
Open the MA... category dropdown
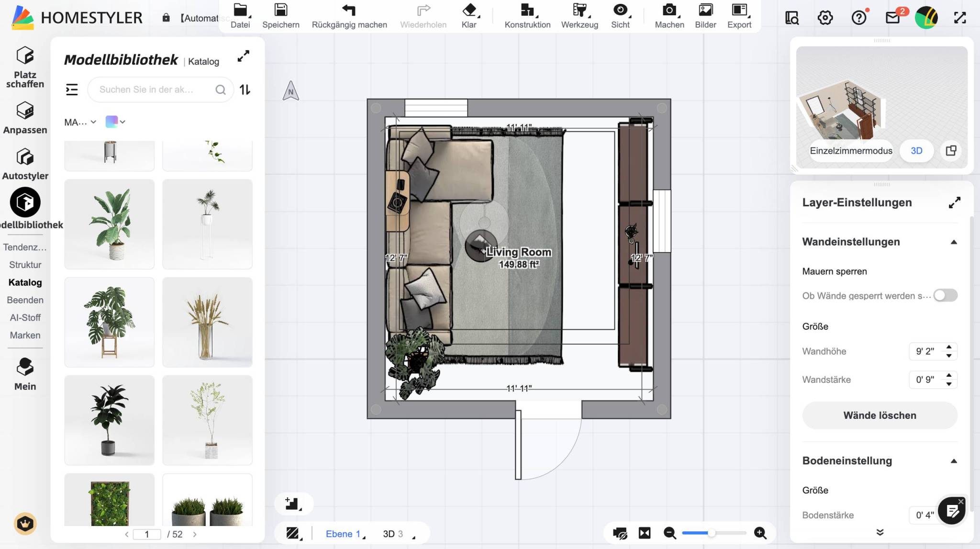(80, 122)
